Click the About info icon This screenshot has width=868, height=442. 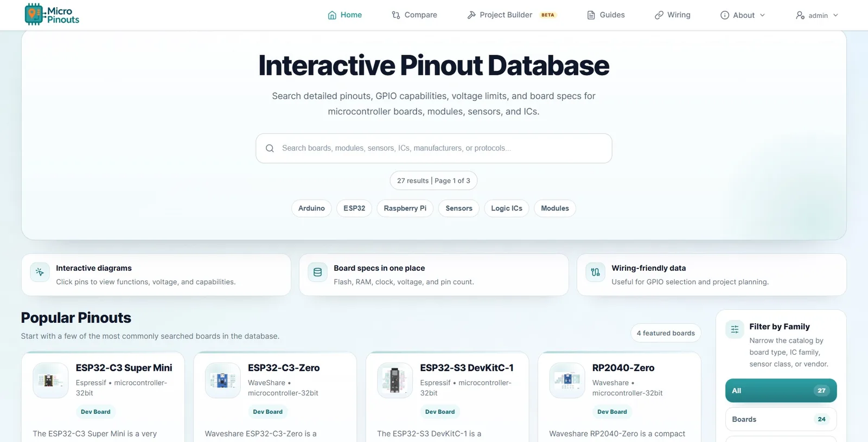pyautogui.click(x=725, y=15)
